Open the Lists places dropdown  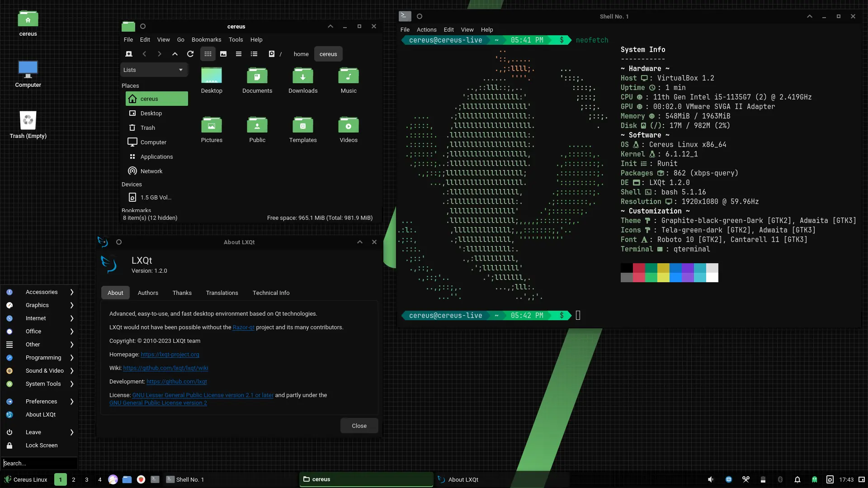coord(154,70)
